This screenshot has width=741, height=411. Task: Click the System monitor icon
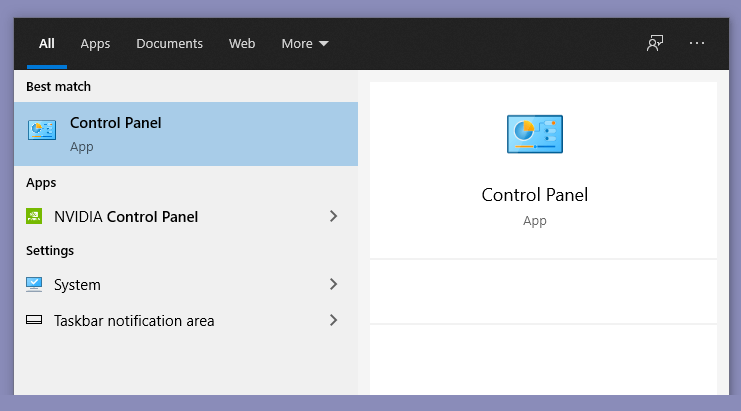[34, 284]
